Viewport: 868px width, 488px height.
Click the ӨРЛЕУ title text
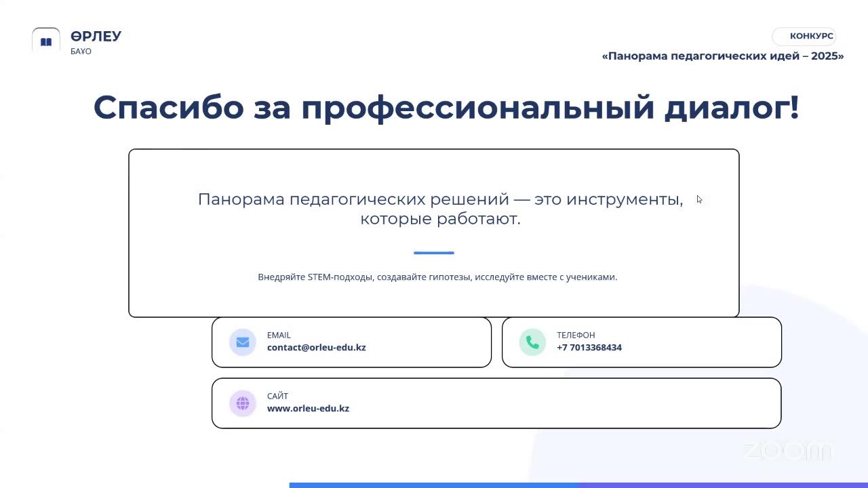tap(96, 37)
